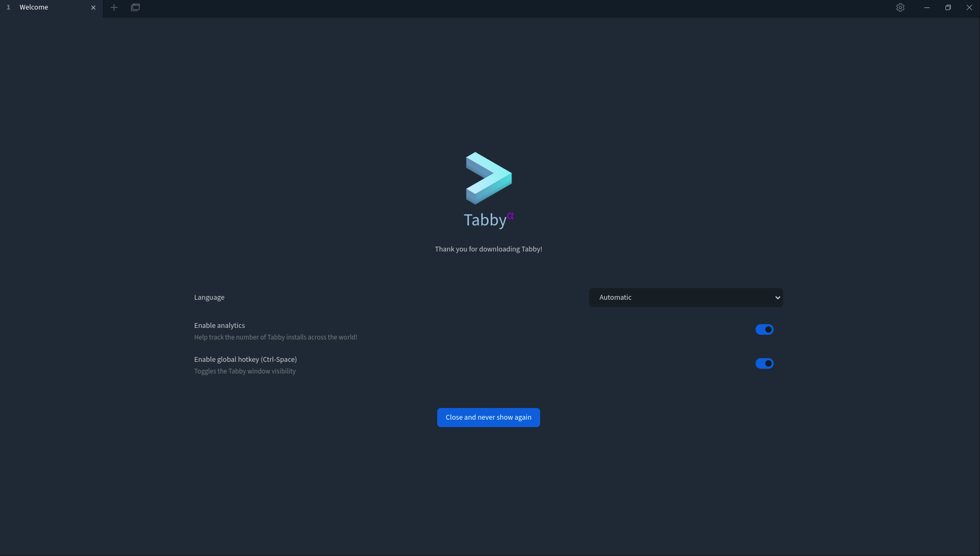This screenshot has height=556, width=980.
Task: Toggle the Enable global hotkey switch
Action: point(765,363)
